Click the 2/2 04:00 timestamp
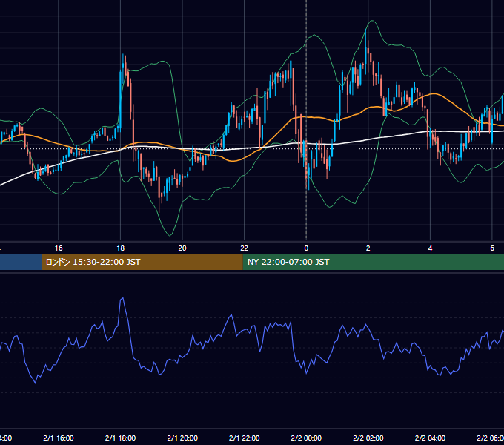Viewport: 504px width, 445px height. (430, 438)
